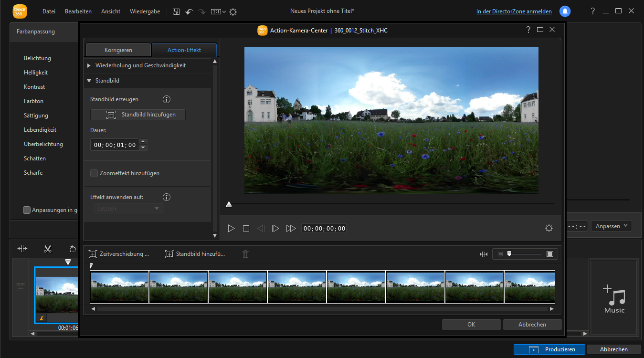Click the Sättigung adjustment label
This screenshot has height=358, width=644.
tap(36, 116)
